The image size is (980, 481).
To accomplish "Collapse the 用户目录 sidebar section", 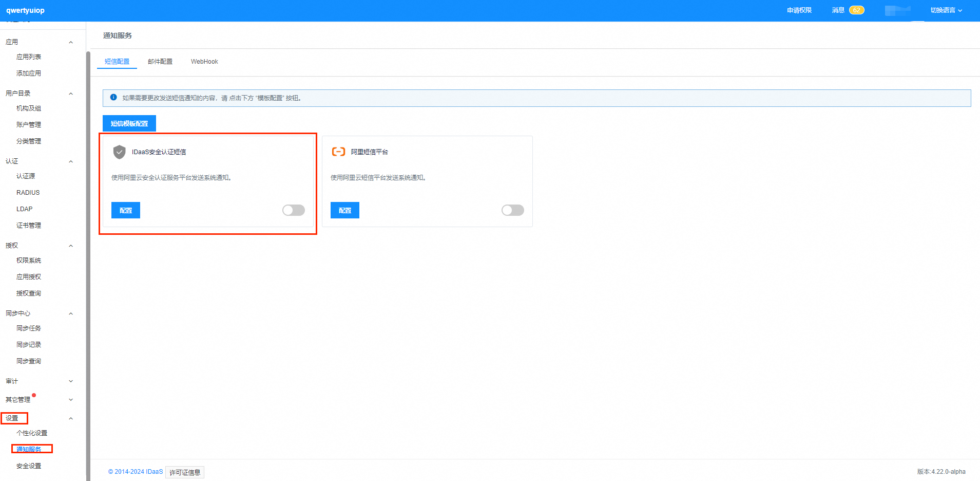I will 71,94.
